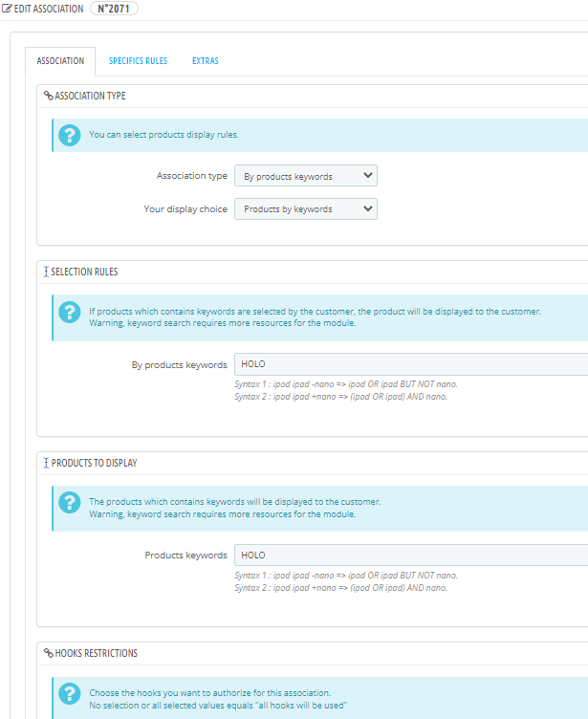Switch to the Extras tab
This screenshot has height=719, width=588.
pyautogui.click(x=206, y=61)
